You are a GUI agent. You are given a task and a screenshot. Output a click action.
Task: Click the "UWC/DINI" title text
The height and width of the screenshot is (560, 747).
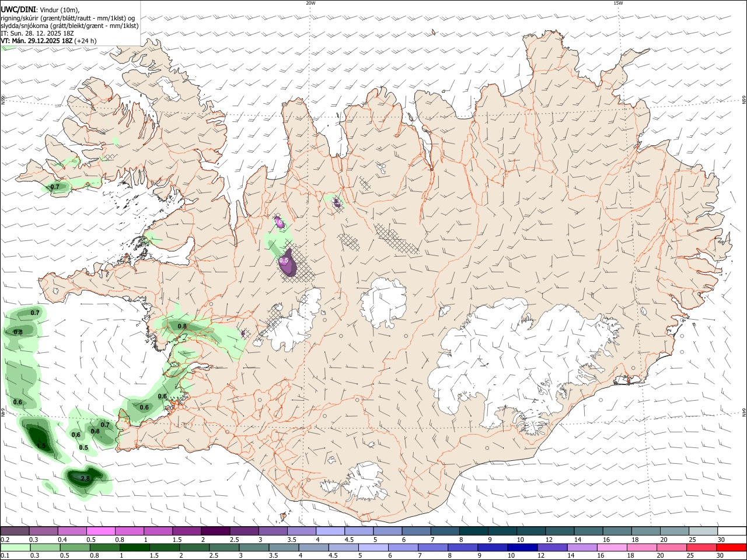[18, 9]
